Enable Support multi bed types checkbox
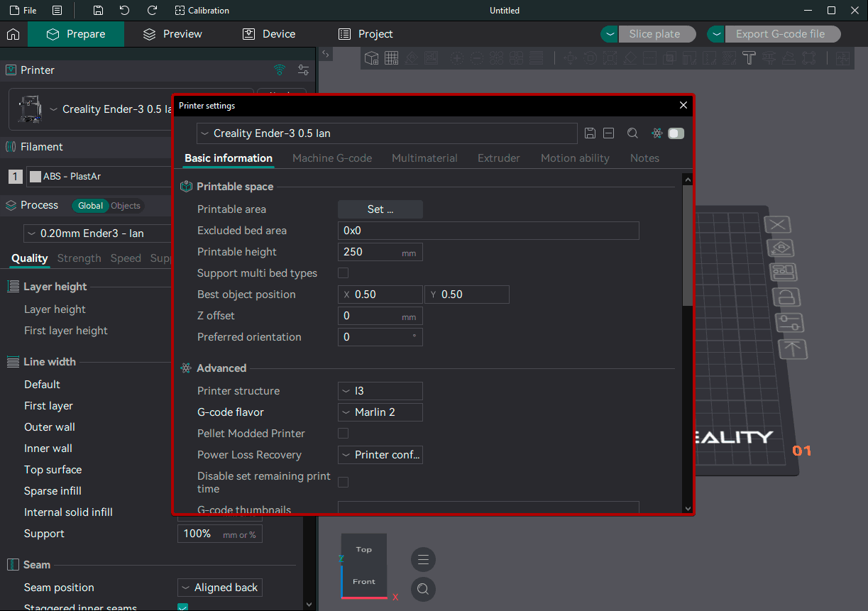 [x=344, y=273]
